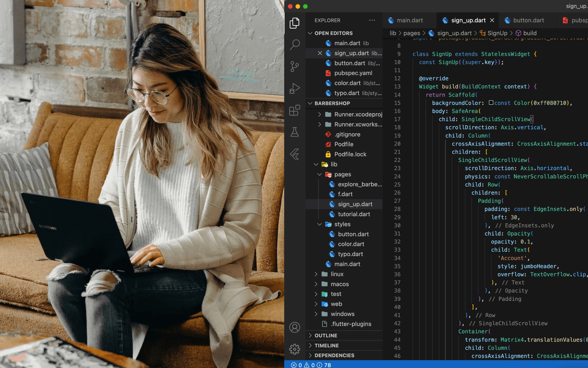Open the Explorer view in activity bar
Image resolution: width=588 pixels, height=368 pixels.
[295, 23]
